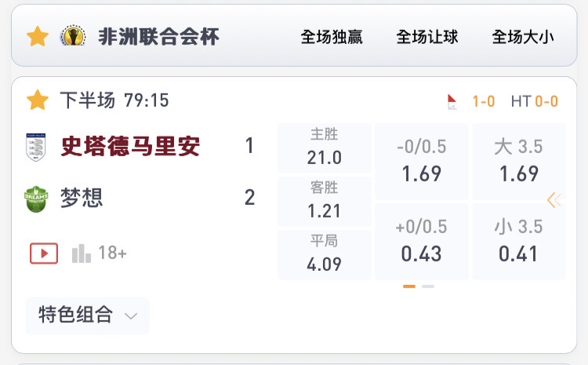The image size is (588, 365).
Task: Bet on 平局 at odds 4.09
Action: 325,254
